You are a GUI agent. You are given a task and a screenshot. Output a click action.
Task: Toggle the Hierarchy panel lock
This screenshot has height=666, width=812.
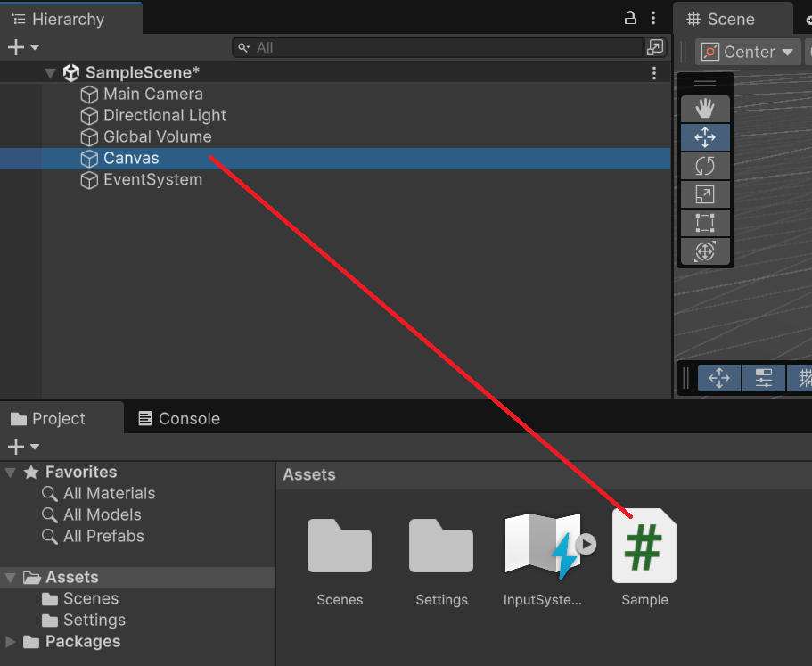[630, 19]
